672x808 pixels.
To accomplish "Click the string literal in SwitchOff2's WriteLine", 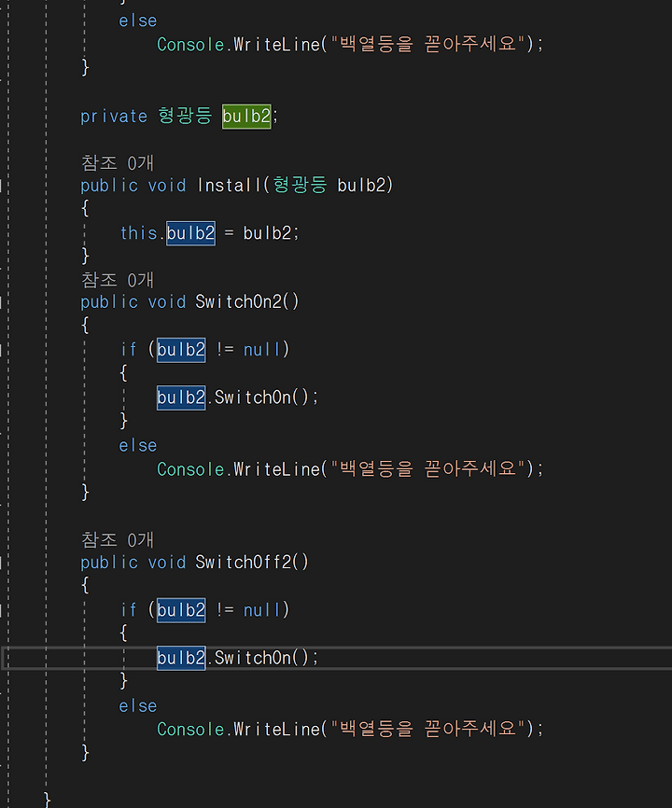I will pyautogui.click(x=427, y=729).
